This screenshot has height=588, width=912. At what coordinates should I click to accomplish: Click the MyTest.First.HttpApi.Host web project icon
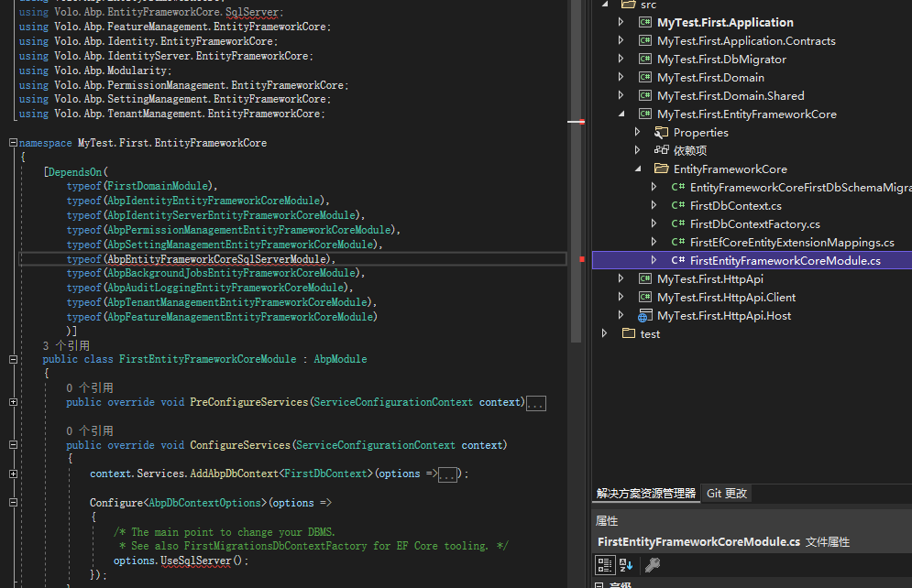644,315
